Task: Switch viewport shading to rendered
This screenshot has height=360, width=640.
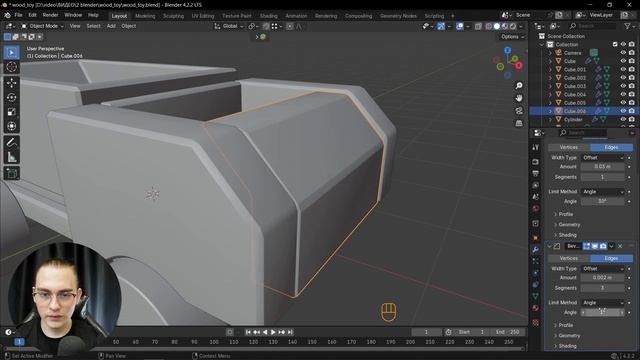Action: pos(513,26)
